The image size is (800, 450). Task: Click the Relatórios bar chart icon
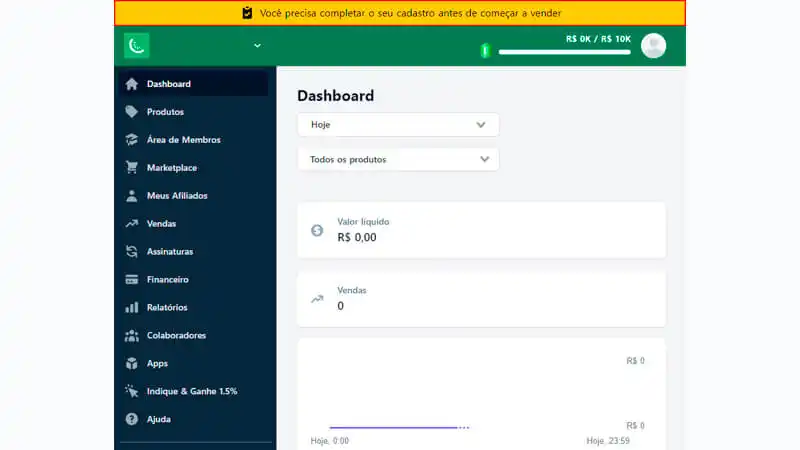tap(131, 308)
